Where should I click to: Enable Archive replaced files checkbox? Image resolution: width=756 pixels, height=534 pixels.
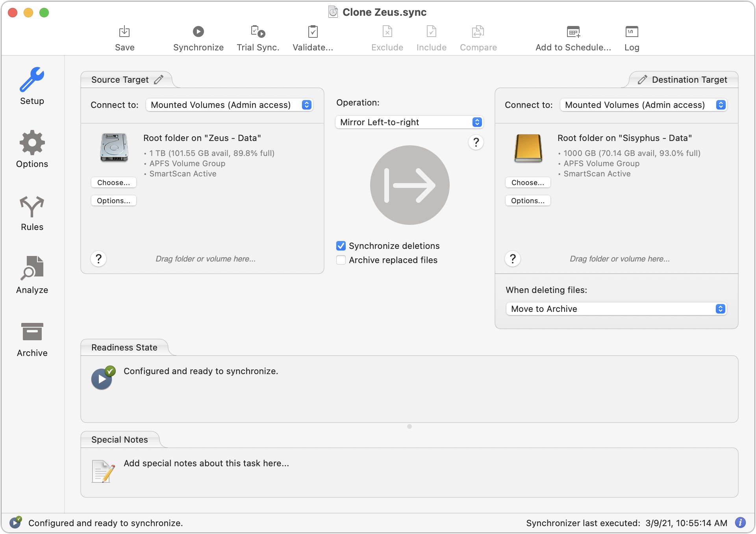[341, 260]
